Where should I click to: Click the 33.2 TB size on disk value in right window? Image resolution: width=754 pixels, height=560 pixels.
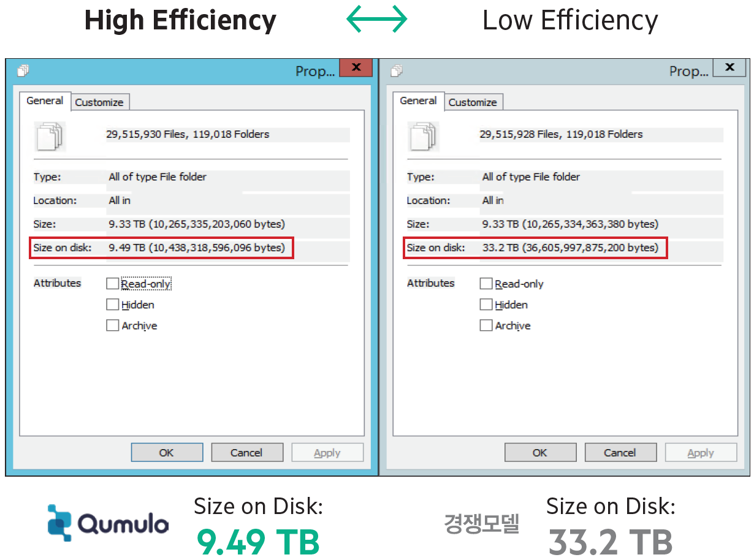(570, 248)
